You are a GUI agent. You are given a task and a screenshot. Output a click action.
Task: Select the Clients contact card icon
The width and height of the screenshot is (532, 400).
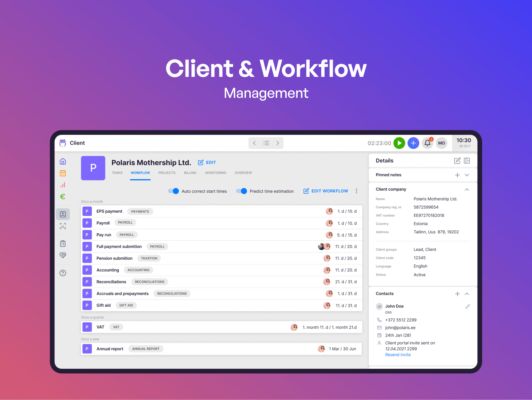click(x=63, y=214)
